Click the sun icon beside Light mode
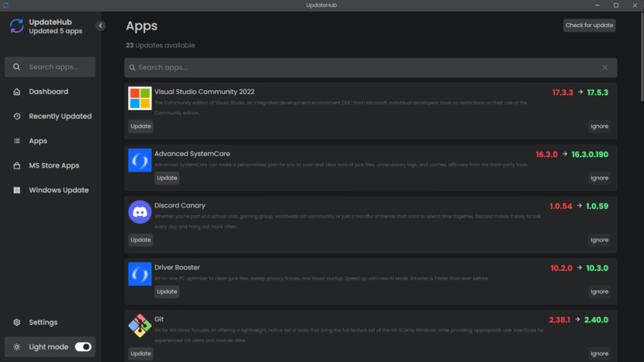The height and width of the screenshot is (362, 644). click(x=17, y=346)
